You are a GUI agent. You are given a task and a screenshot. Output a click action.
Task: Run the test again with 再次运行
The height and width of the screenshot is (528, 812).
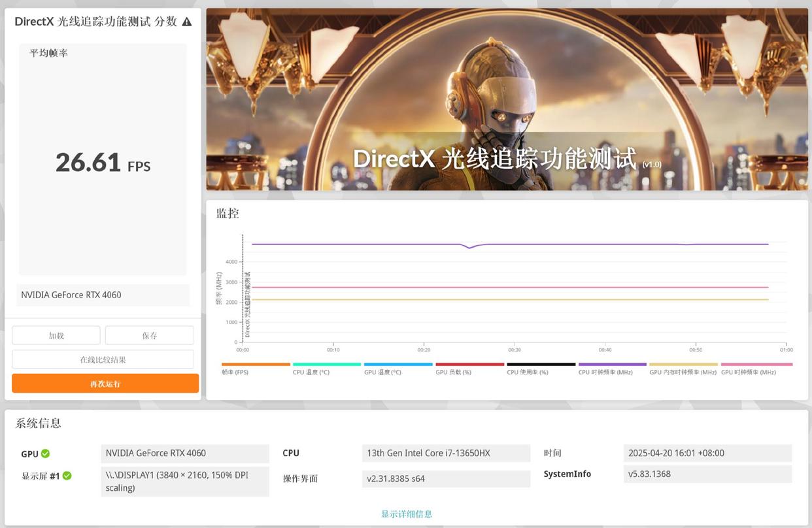click(105, 384)
